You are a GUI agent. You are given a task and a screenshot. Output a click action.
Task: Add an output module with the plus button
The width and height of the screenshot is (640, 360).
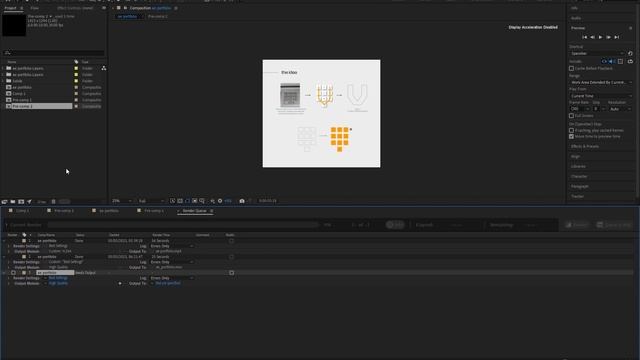point(120,283)
